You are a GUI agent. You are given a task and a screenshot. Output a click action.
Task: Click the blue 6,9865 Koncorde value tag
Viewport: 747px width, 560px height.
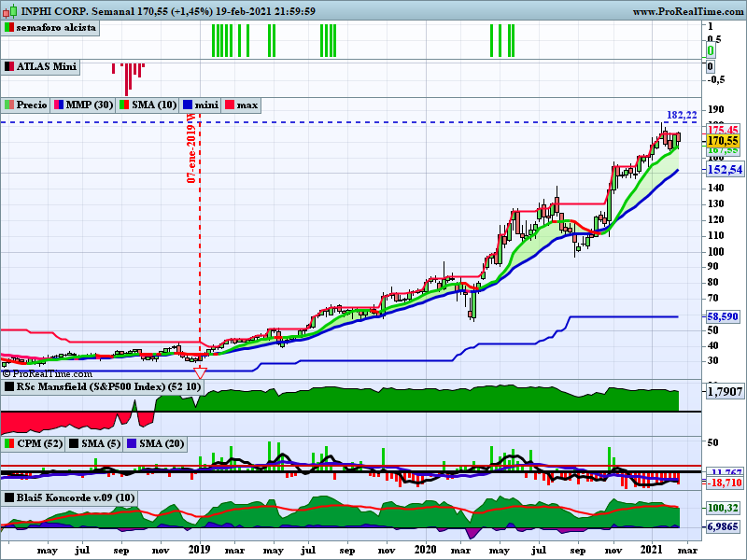(723, 526)
